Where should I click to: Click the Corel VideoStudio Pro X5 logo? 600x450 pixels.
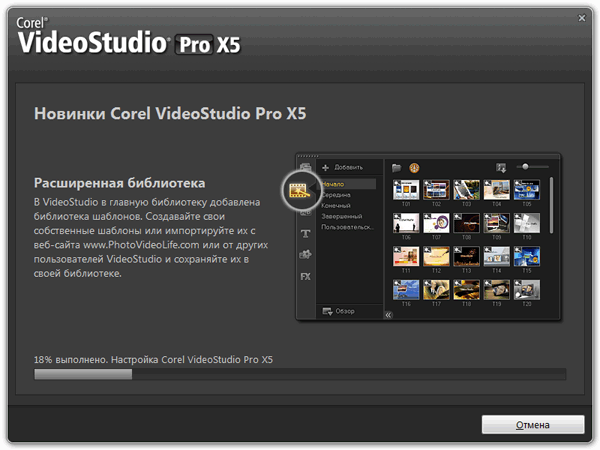[x=128, y=36]
